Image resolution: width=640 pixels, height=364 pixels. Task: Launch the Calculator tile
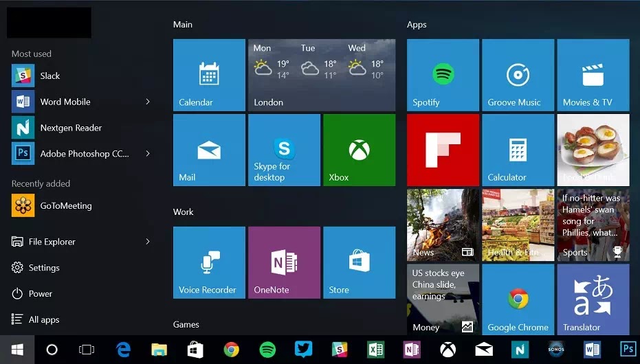point(518,150)
